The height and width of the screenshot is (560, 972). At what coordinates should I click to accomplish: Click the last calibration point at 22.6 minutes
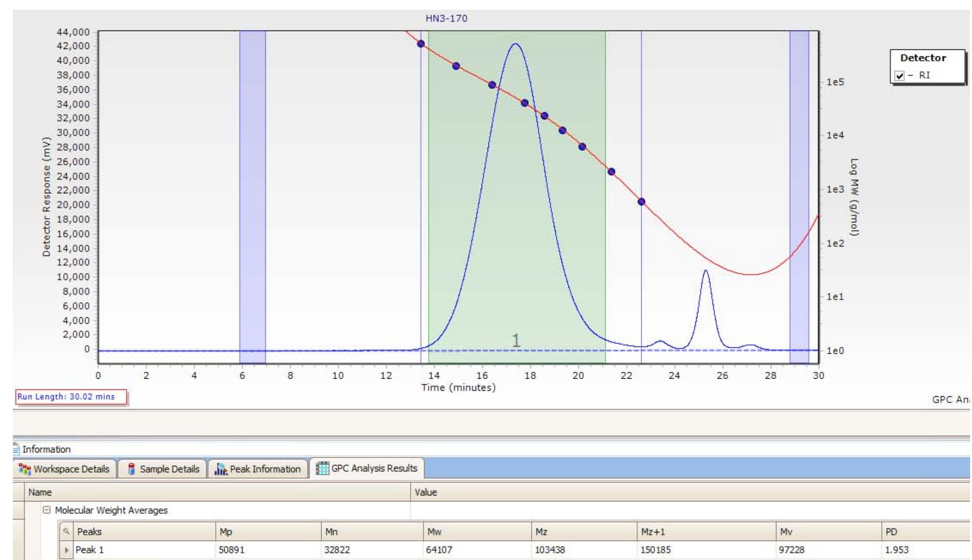(641, 202)
